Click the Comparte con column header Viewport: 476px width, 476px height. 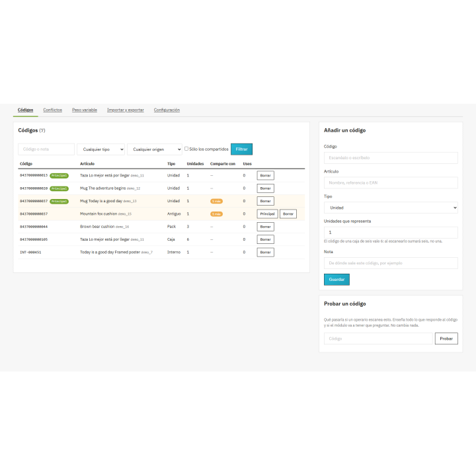[223, 164]
